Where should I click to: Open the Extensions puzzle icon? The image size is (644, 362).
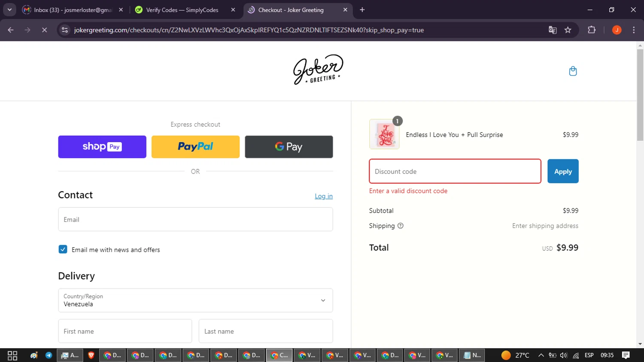click(592, 30)
